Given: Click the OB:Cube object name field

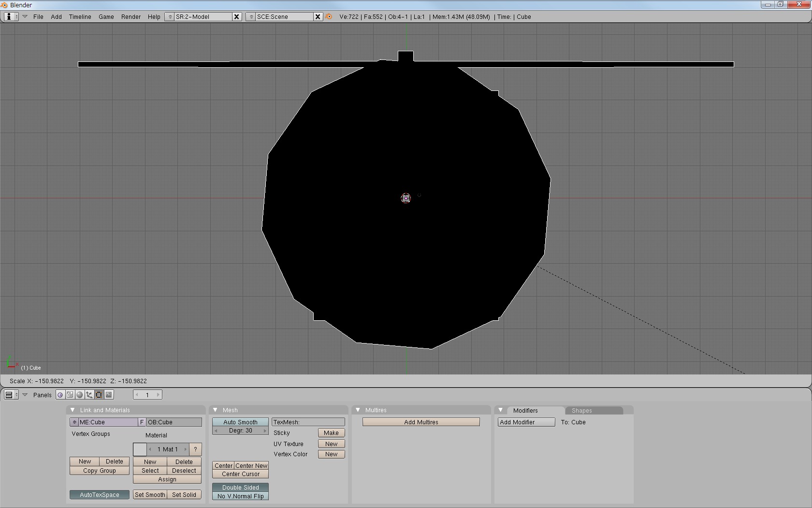Looking at the screenshot, I should [174, 422].
